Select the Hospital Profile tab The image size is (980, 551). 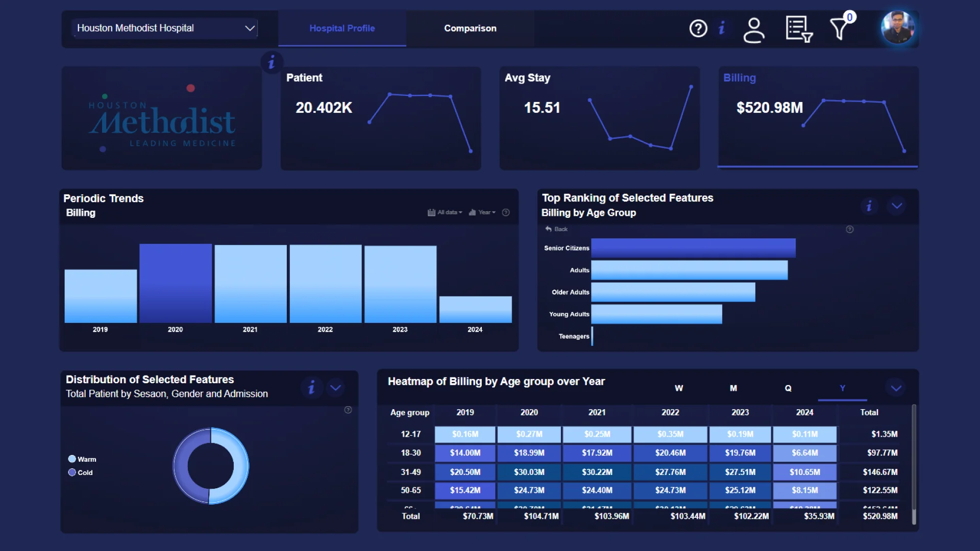[x=342, y=29]
